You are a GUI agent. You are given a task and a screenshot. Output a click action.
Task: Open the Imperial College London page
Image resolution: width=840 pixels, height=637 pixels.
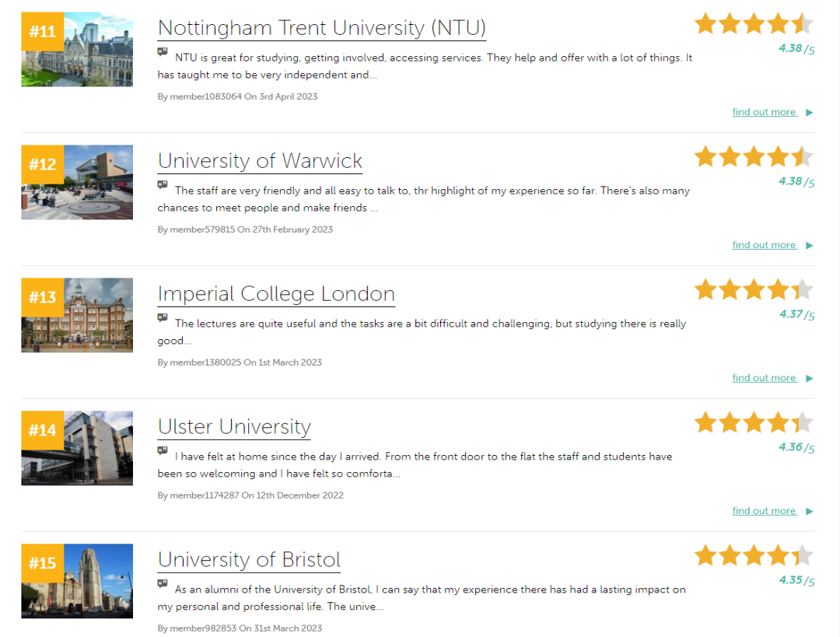(276, 294)
